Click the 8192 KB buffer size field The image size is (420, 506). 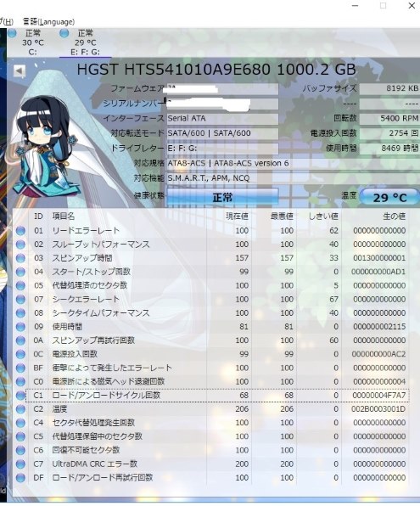pos(389,88)
